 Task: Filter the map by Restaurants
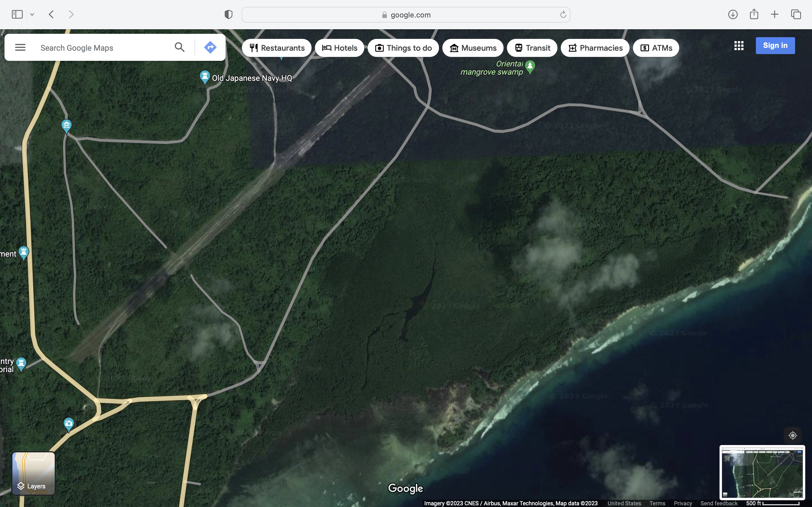point(277,48)
